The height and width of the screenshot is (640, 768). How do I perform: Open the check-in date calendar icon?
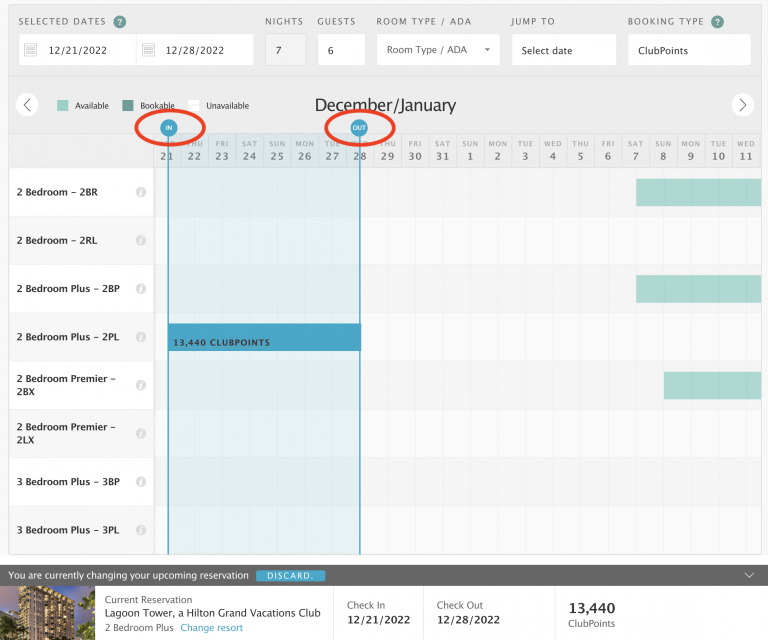click(32, 50)
